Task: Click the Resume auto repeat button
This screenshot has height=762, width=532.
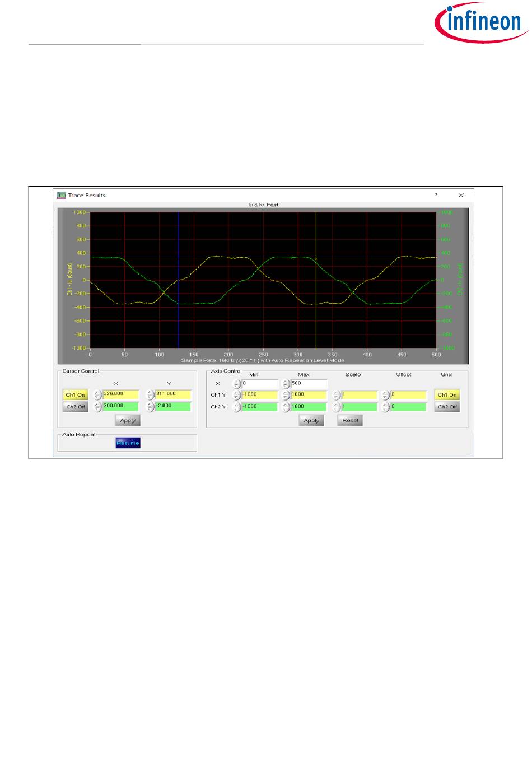Action: pos(128,443)
